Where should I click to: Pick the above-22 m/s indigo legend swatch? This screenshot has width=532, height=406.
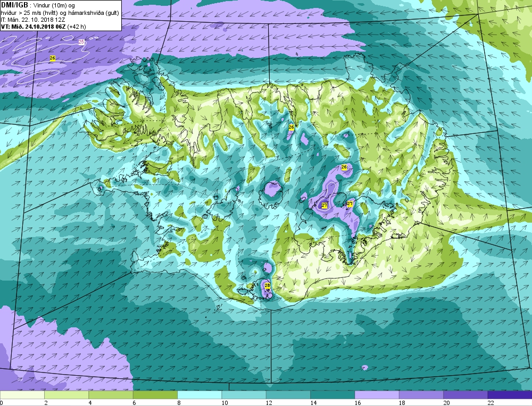510,395
